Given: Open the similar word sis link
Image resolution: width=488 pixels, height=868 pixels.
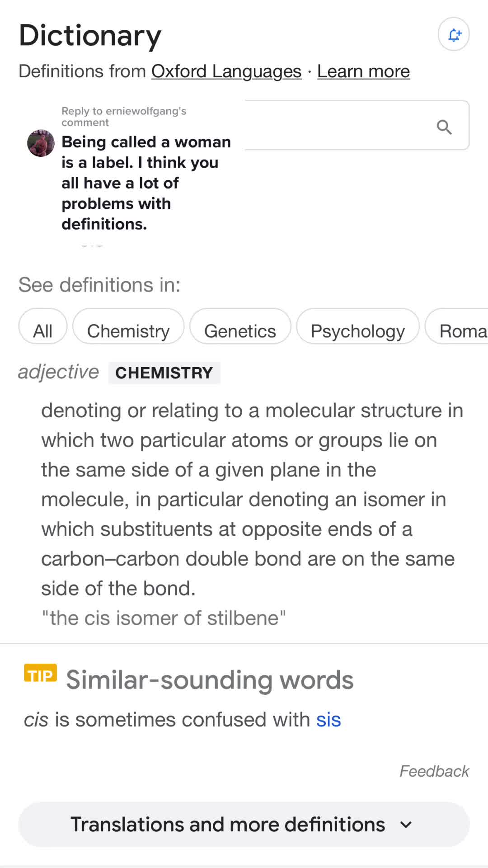Looking at the screenshot, I should tap(328, 720).
